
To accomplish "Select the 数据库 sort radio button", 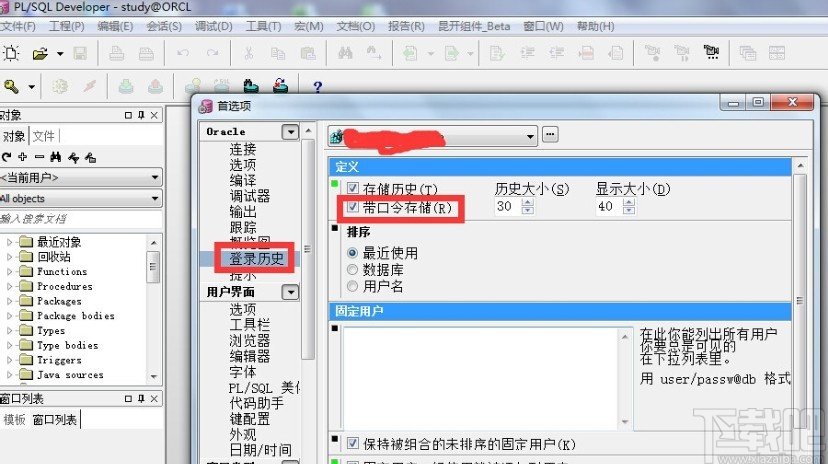I will (352, 270).
